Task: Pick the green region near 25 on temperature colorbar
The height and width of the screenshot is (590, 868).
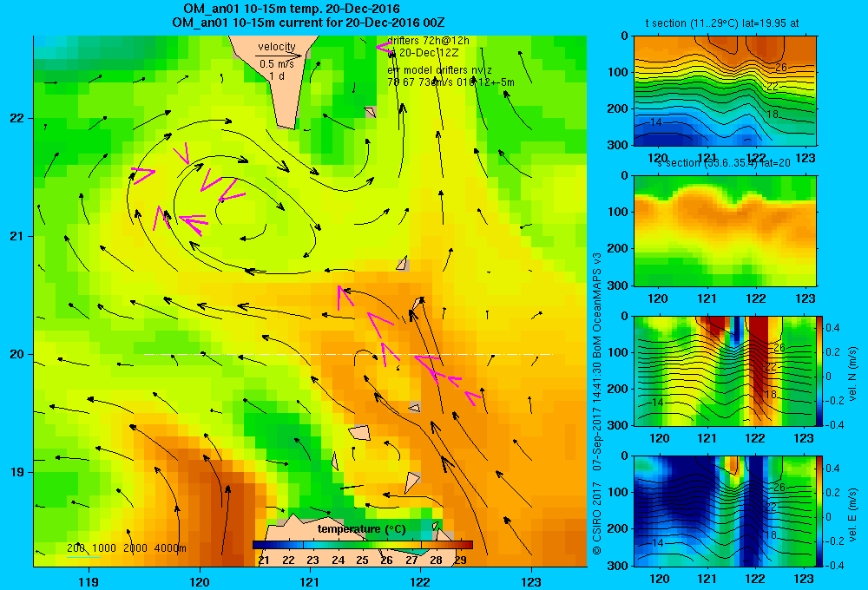Action: point(361,545)
